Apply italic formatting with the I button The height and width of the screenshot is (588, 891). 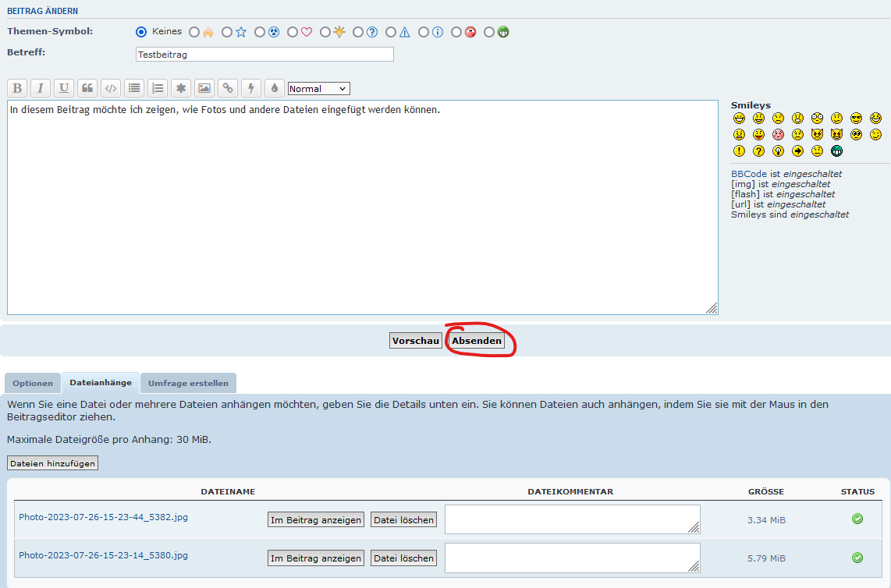pyautogui.click(x=41, y=88)
